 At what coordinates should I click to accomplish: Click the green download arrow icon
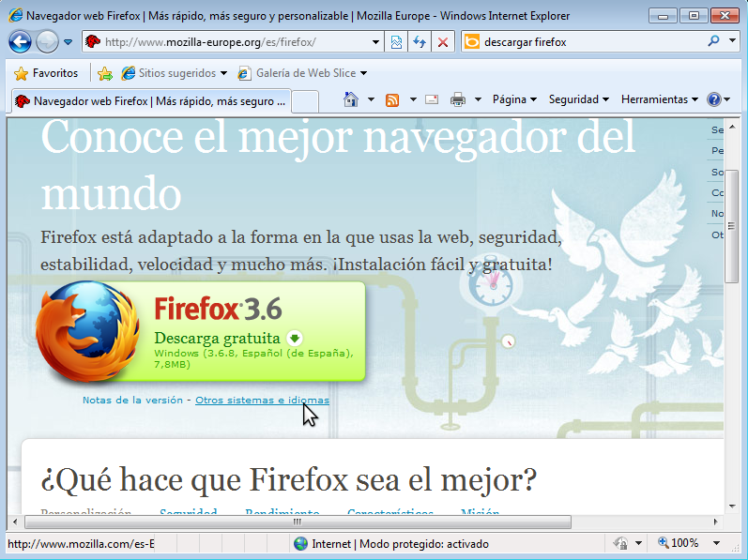coord(295,339)
